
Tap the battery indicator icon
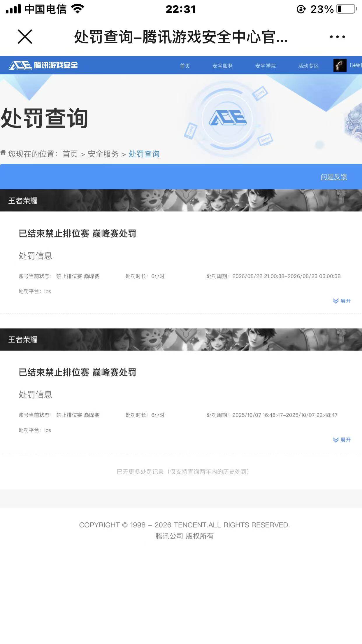(347, 9)
